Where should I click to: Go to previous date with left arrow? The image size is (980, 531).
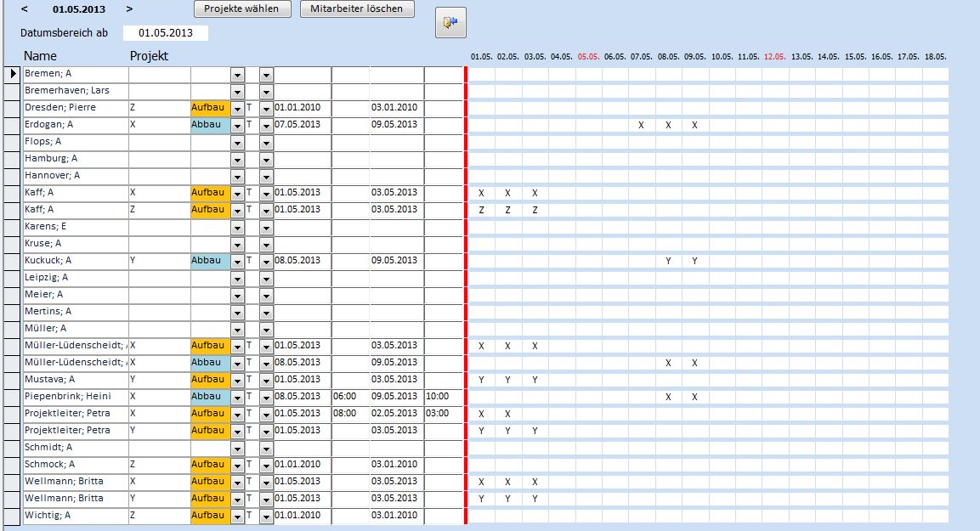(24, 8)
